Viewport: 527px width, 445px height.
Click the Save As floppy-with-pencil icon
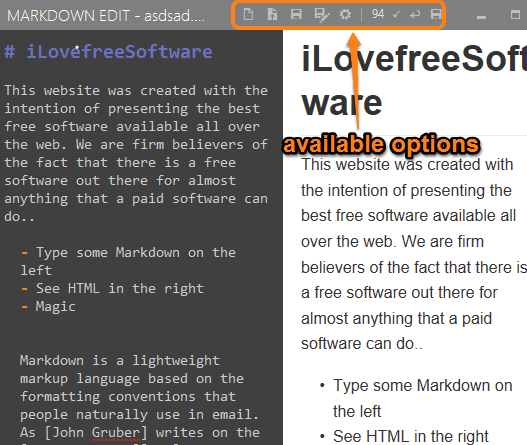[322, 15]
